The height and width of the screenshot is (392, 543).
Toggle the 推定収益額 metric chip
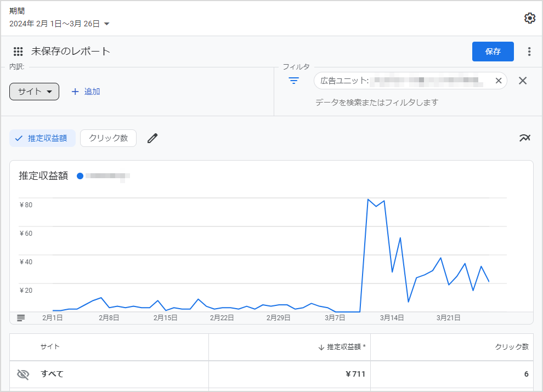[x=42, y=138]
